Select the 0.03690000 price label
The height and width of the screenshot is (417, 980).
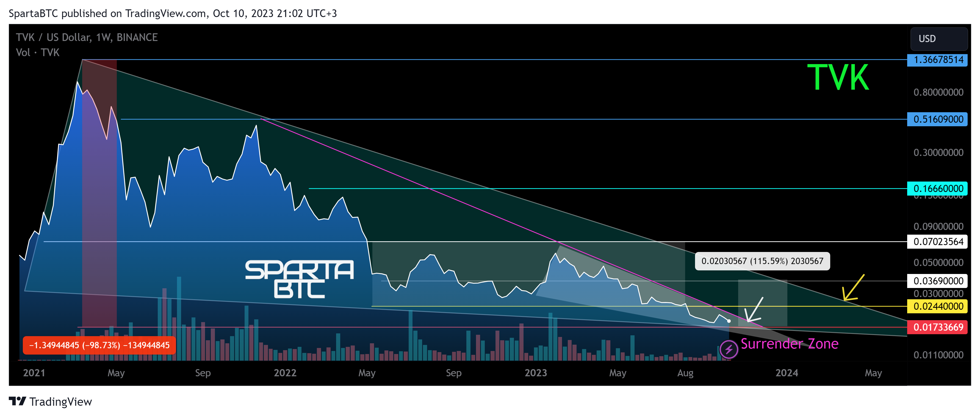click(x=937, y=281)
